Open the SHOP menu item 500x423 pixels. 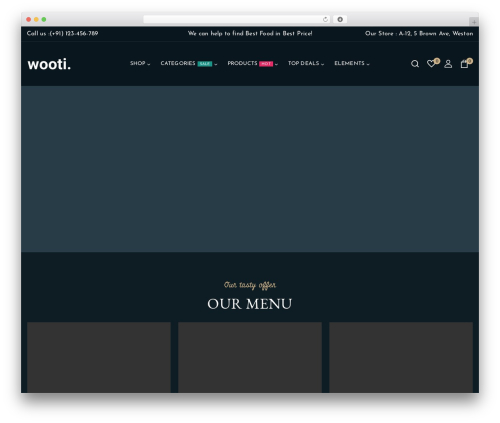[x=138, y=63]
